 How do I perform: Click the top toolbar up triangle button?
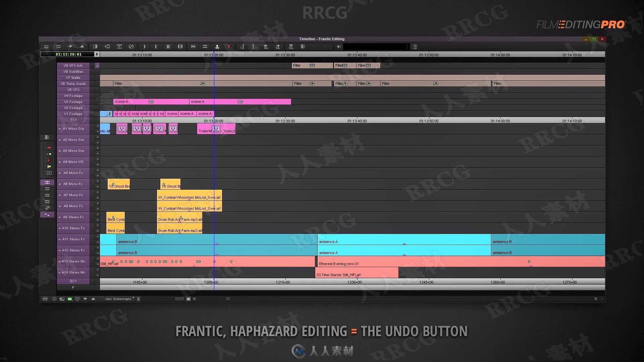[82, 47]
